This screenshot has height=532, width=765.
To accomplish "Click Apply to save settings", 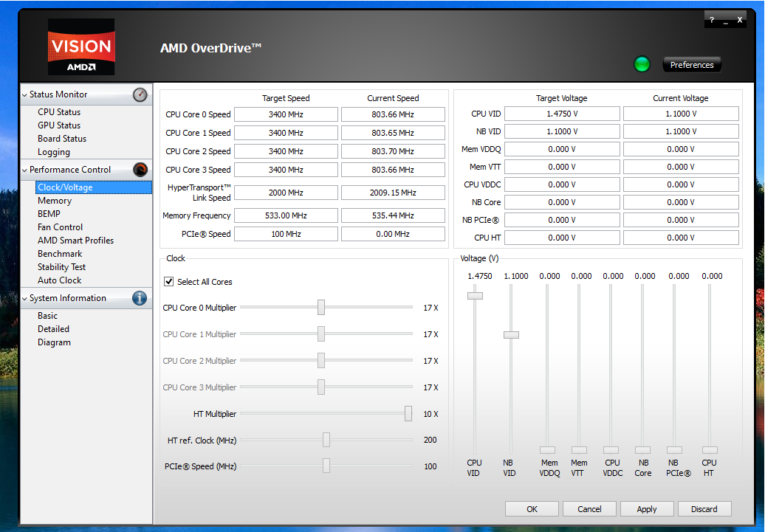I will 647,509.
